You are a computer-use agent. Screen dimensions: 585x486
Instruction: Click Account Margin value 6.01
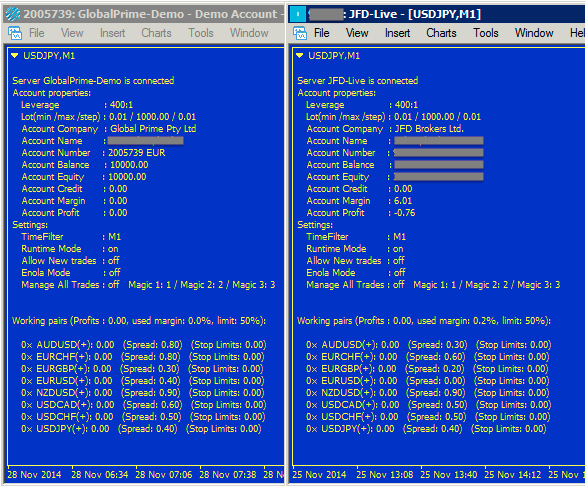pyautogui.click(x=403, y=201)
